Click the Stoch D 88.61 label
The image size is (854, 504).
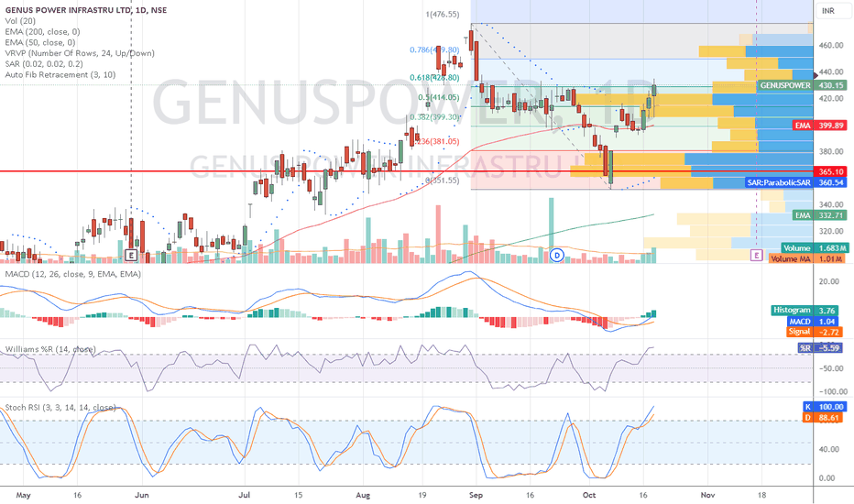point(825,418)
